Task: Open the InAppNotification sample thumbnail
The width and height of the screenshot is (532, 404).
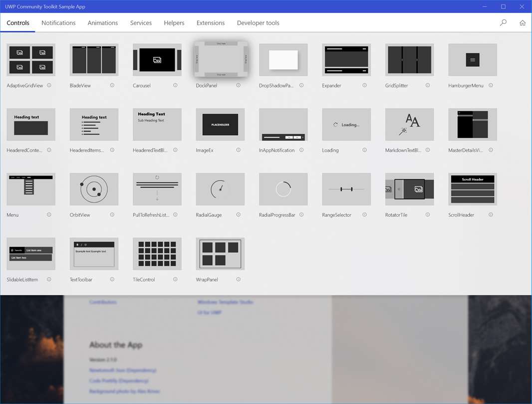Action: 283,125
